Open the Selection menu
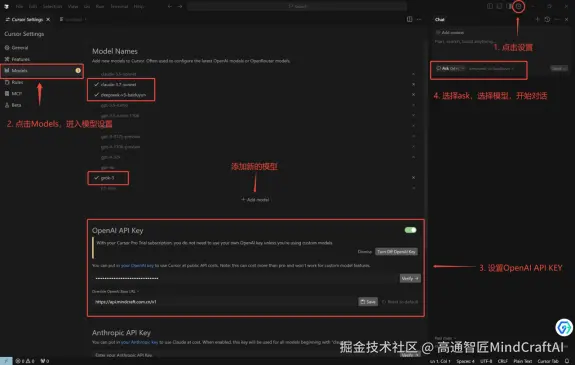The image size is (575, 365). tap(52, 6)
